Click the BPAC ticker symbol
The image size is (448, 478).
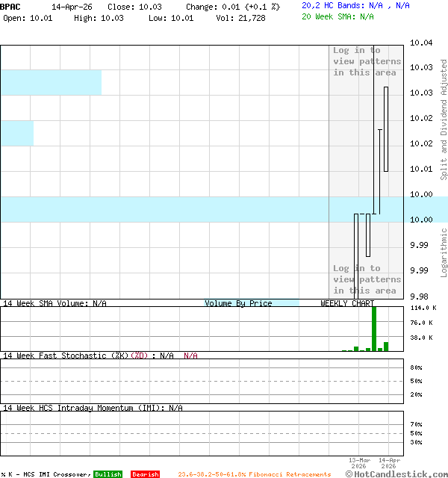pyautogui.click(x=10, y=6)
